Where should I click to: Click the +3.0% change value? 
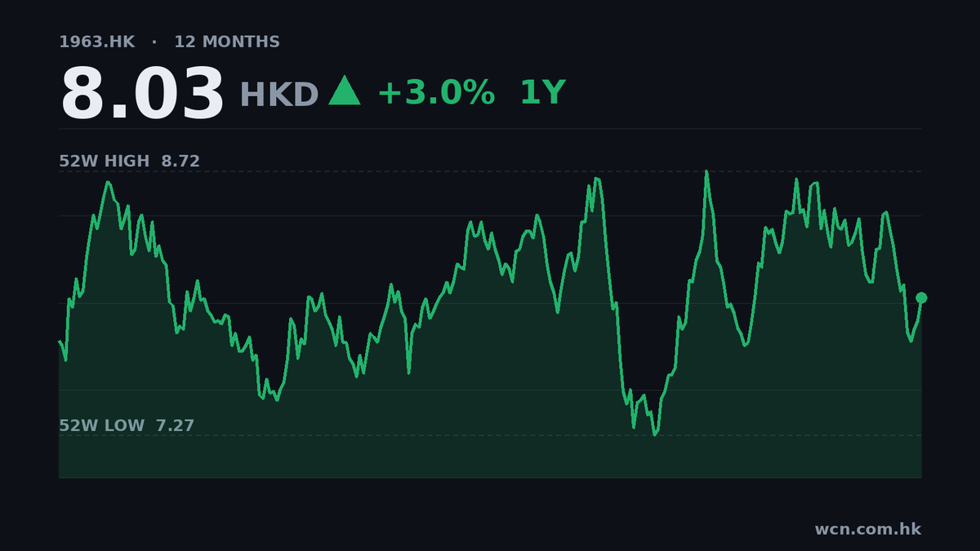click(435, 93)
